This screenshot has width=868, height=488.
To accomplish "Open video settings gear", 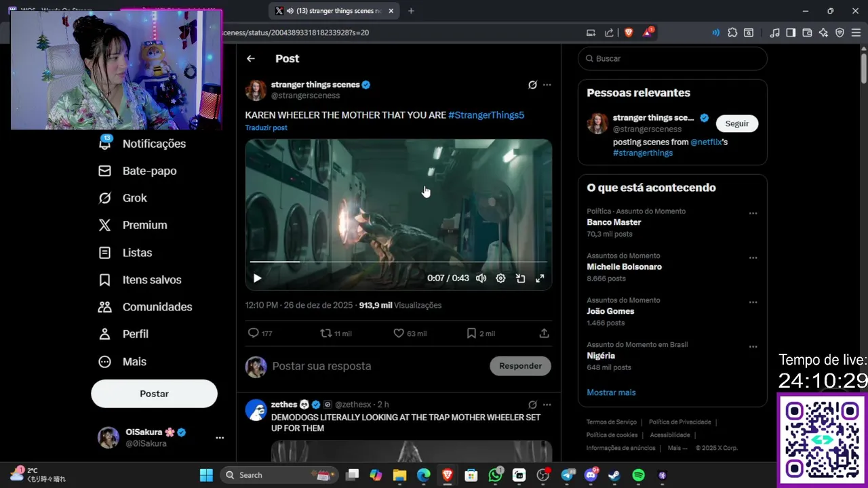I will [x=500, y=278].
